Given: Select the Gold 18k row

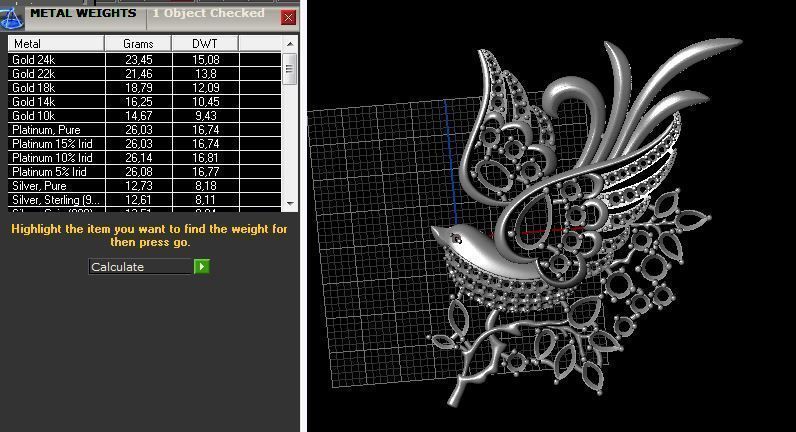Looking at the screenshot, I should tap(145, 88).
